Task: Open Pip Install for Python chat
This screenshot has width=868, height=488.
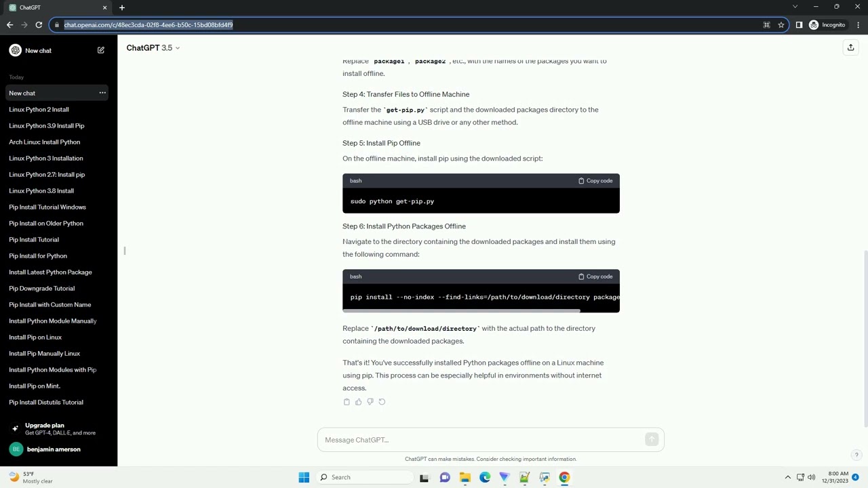Action: point(38,256)
